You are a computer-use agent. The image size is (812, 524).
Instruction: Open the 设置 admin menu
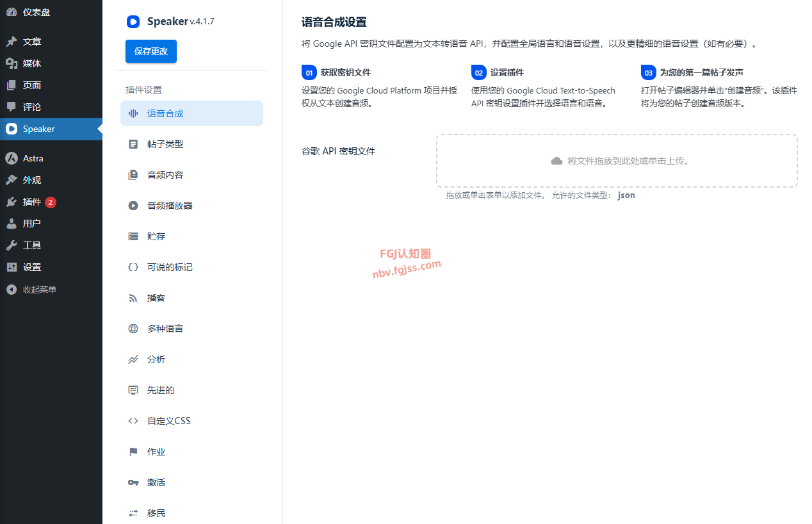51,267
